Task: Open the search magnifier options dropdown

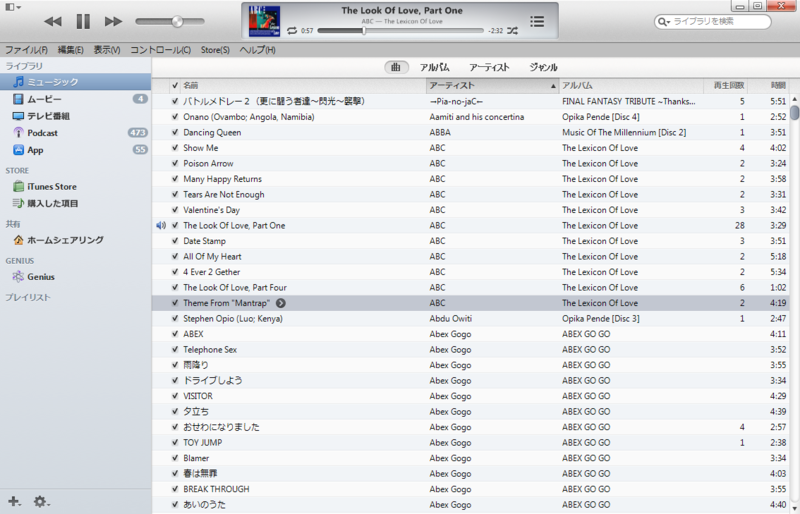Action: pyautogui.click(x=664, y=21)
